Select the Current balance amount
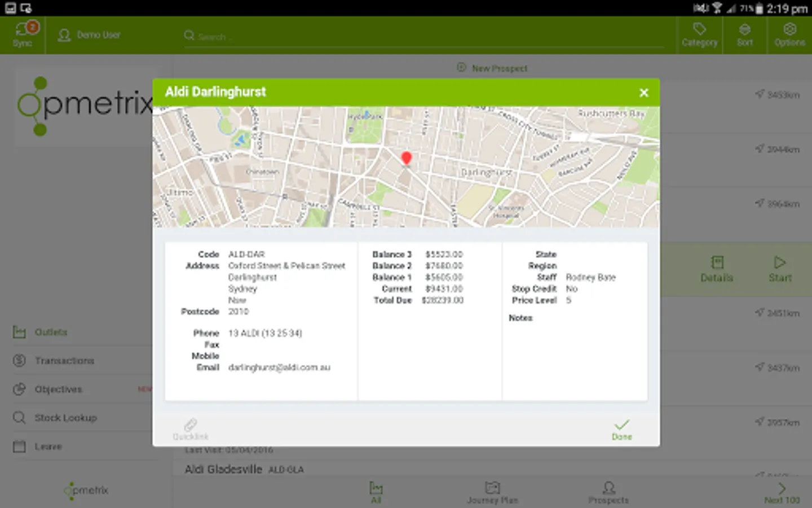Screen dimensions: 812x508 click(444, 289)
